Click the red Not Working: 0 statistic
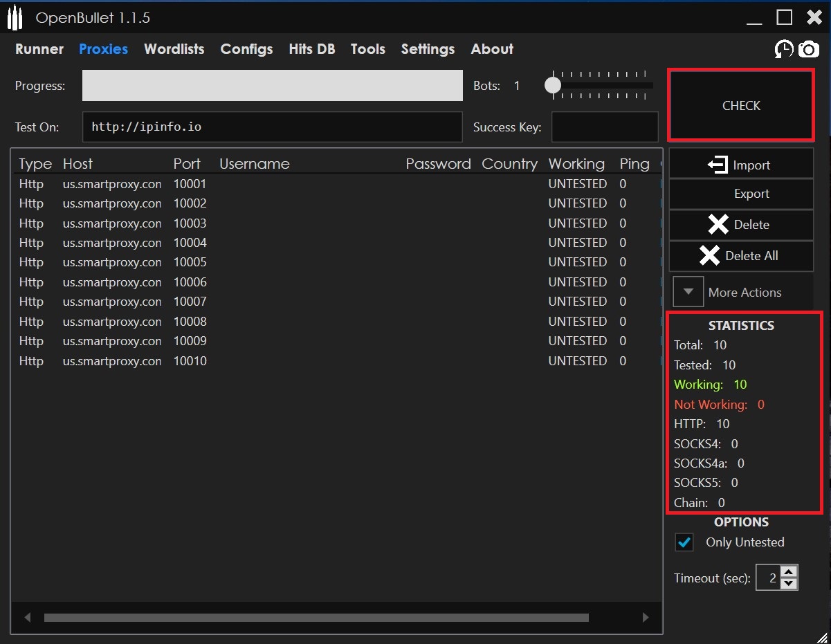This screenshot has height=644, width=831. click(720, 404)
